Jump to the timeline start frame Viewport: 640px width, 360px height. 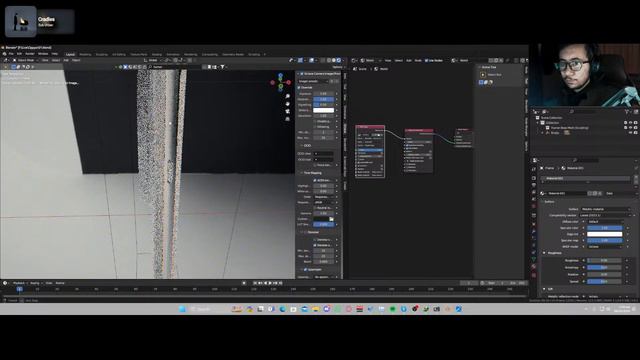(x=255, y=283)
